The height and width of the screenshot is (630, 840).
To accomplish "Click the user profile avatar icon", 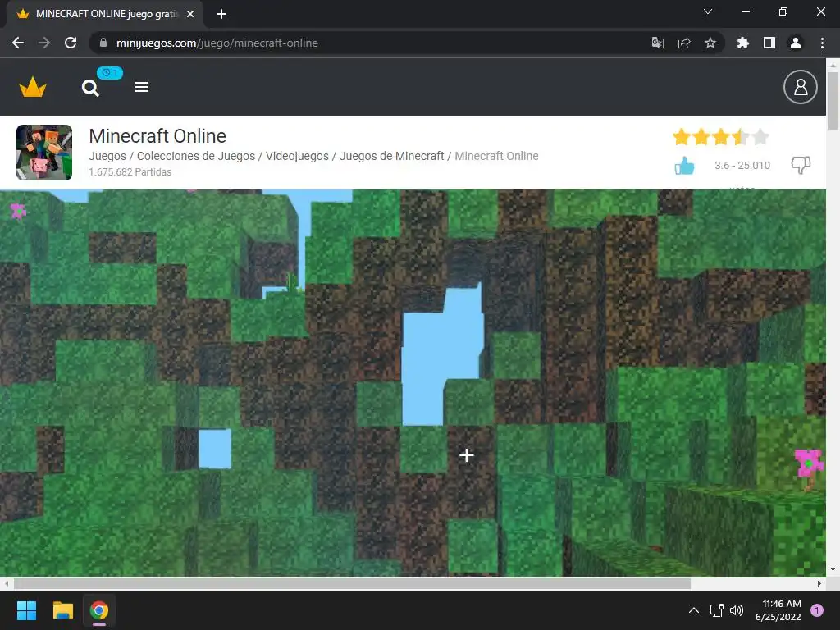I will (x=800, y=87).
